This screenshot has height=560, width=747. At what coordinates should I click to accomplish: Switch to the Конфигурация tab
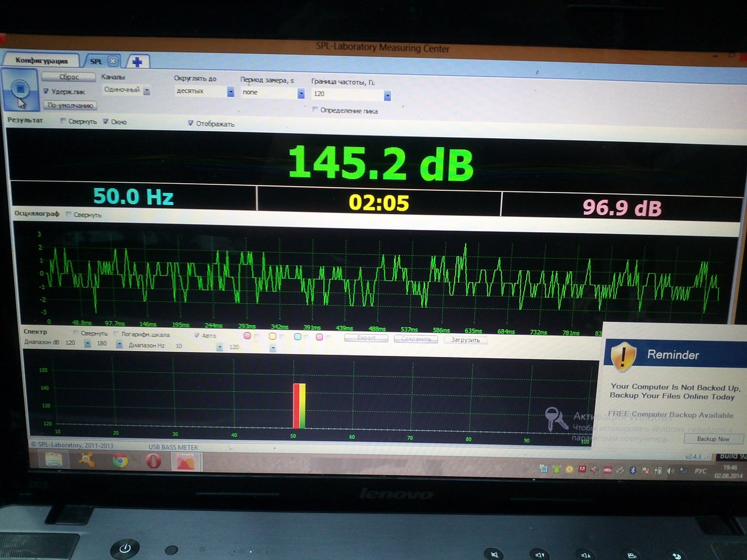coord(41,60)
